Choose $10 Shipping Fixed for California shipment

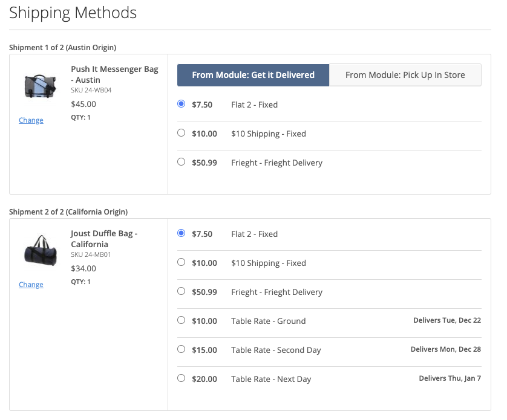tap(182, 262)
